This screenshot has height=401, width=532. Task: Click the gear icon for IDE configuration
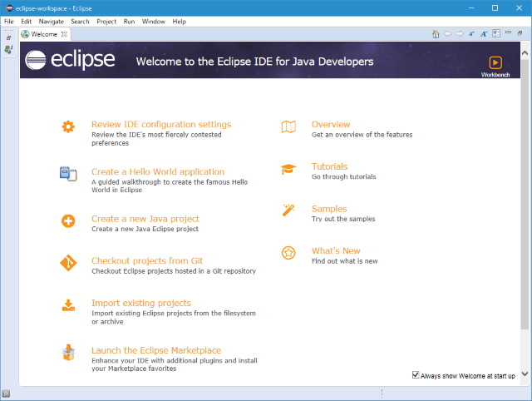[x=68, y=127]
